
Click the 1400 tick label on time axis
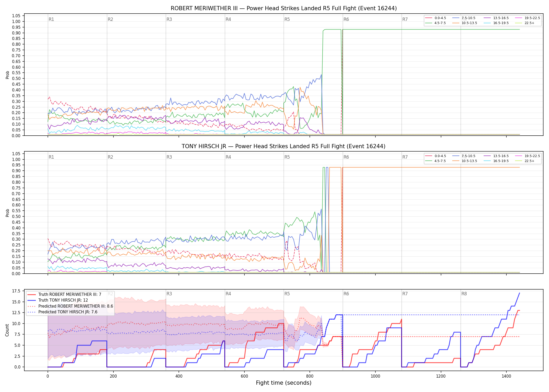tap(506, 376)
